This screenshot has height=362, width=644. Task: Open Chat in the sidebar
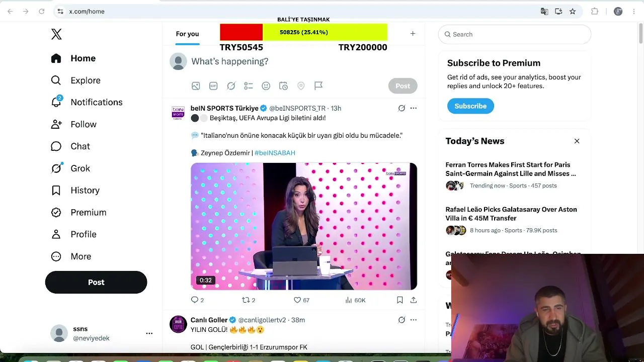[x=70, y=146]
